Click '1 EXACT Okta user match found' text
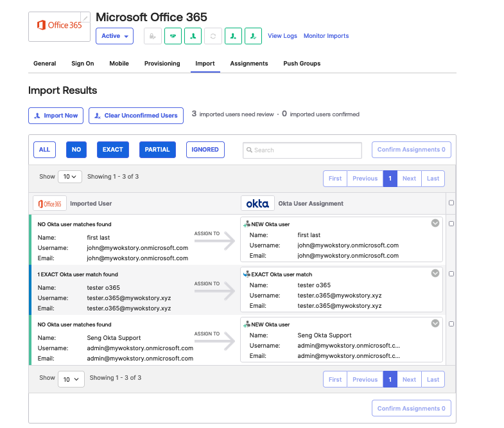The image size is (504, 428). point(78,274)
